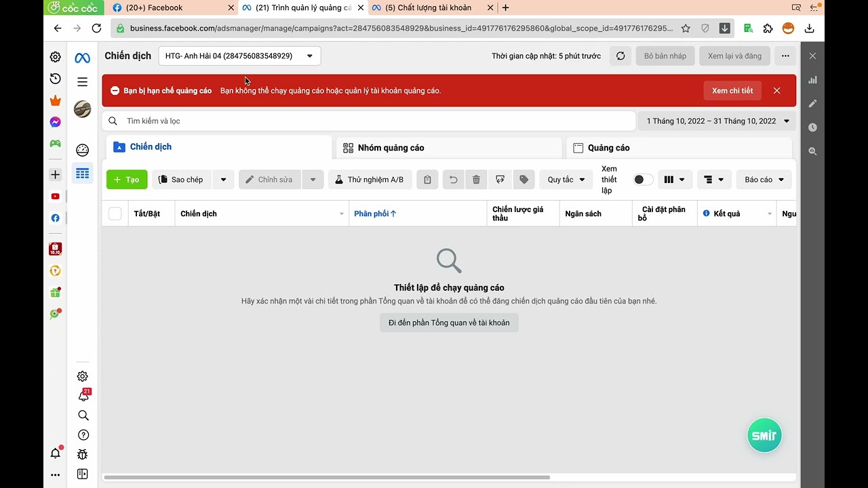This screenshot has width=868, height=488.
Task: Click Xem chi tiết on the red banner
Action: coord(732,91)
